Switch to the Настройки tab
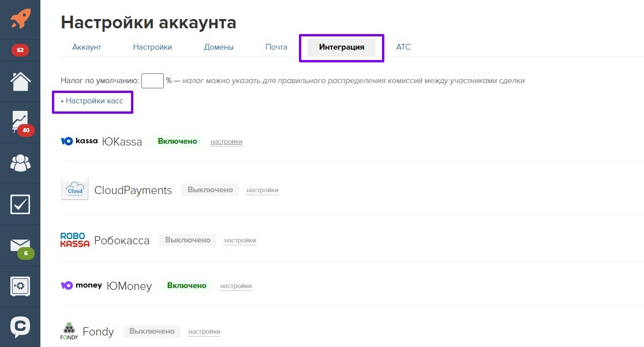Screen dimensions: 644x347 pyautogui.click(x=152, y=47)
